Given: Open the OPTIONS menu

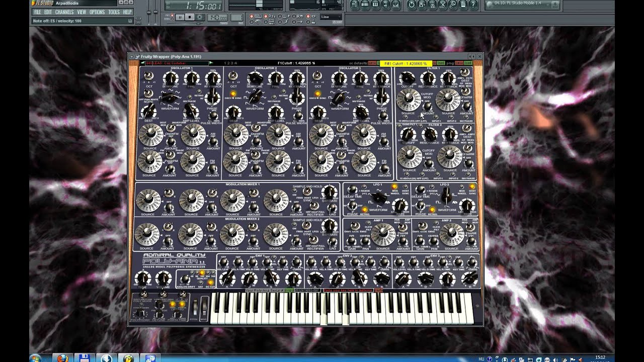Looking at the screenshot, I should (x=97, y=12).
